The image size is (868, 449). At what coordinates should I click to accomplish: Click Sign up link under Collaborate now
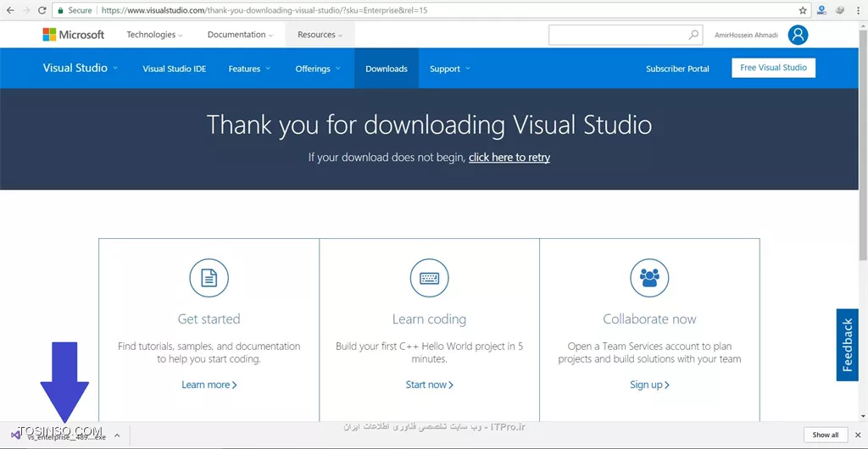[649, 385]
